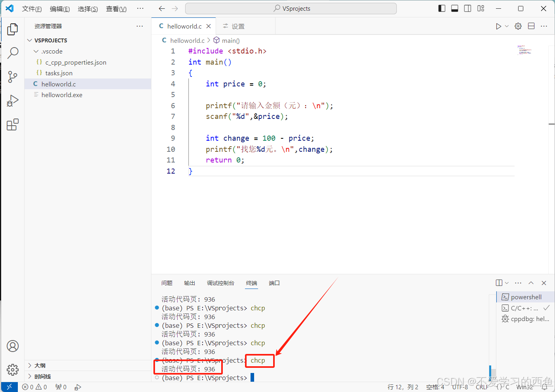Open the 文件 menu
555x392 pixels.
pyautogui.click(x=32, y=8)
